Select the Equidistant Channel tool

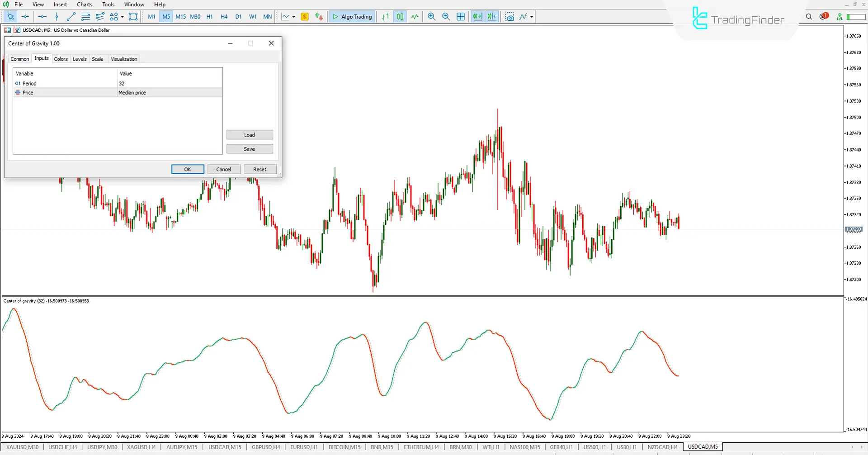tap(100, 16)
